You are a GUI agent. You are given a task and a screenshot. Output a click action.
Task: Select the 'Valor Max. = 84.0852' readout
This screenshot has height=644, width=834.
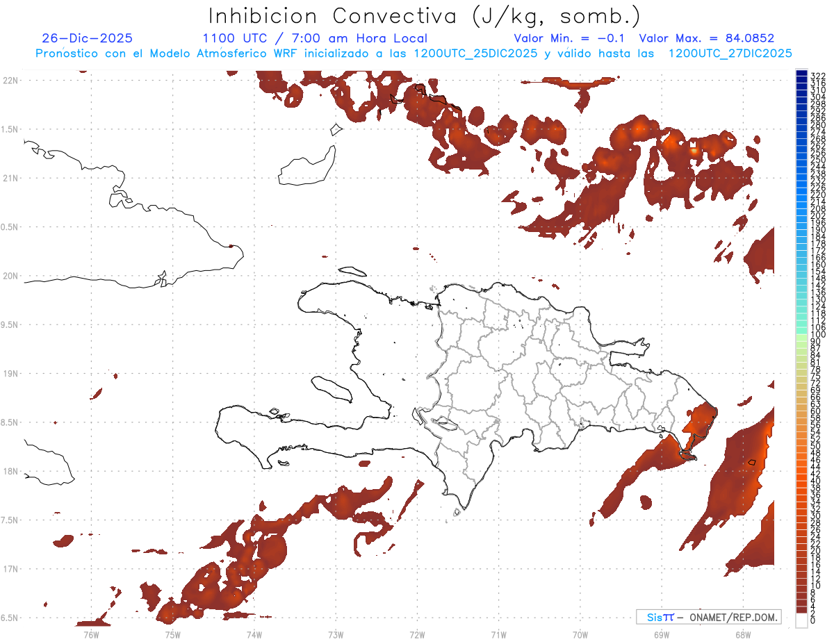pos(707,38)
